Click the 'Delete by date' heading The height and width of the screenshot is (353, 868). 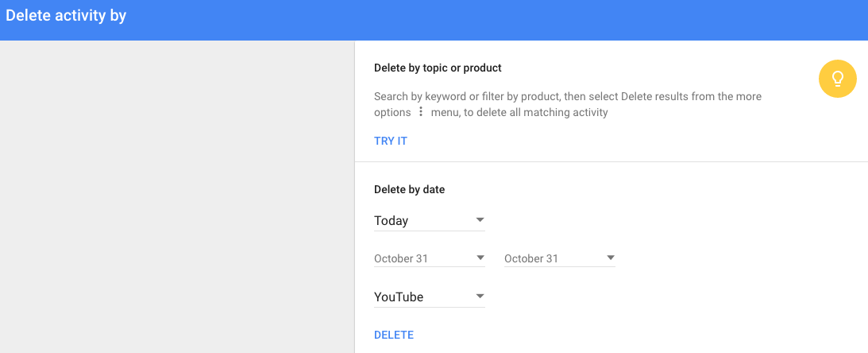(409, 189)
